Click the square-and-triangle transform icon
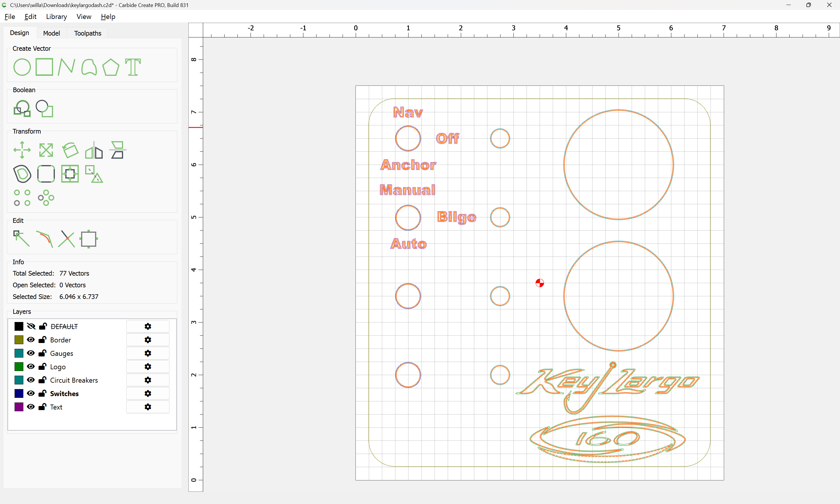Image resolution: width=840 pixels, height=504 pixels. point(94,174)
